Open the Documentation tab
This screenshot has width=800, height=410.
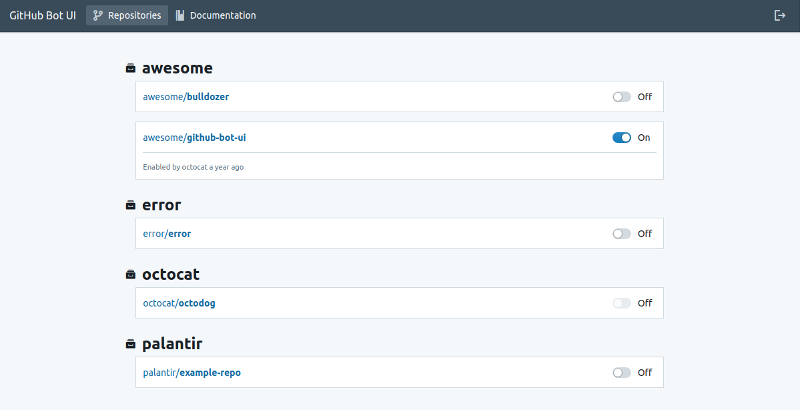216,15
